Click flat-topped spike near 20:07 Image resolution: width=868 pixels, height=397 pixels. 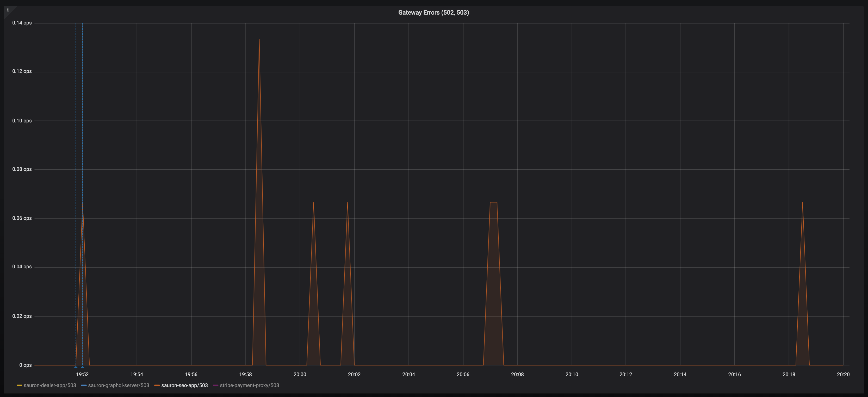click(493, 202)
